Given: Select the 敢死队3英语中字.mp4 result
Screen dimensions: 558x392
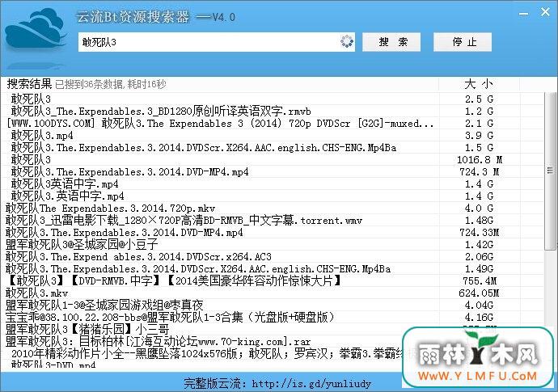Looking at the screenshot, I should 65,184.
